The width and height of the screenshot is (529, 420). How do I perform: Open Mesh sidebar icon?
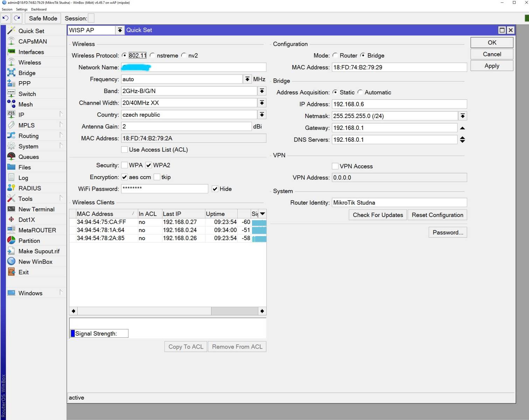(11, 104)
